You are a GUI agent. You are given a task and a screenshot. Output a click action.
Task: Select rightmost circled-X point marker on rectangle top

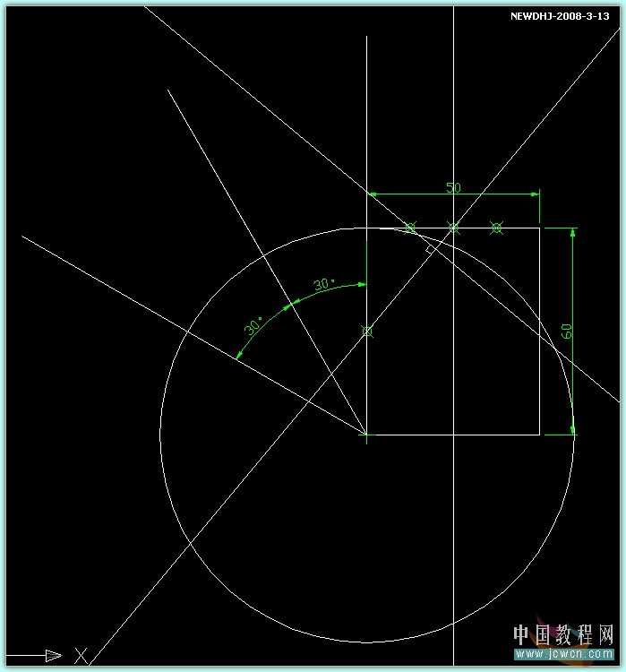[x=497, y=228]
